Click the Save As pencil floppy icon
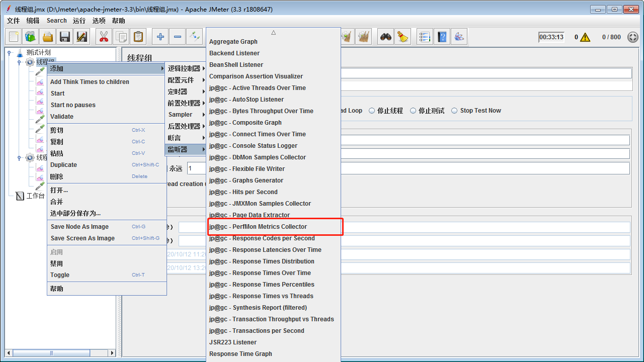 [82, 37]
